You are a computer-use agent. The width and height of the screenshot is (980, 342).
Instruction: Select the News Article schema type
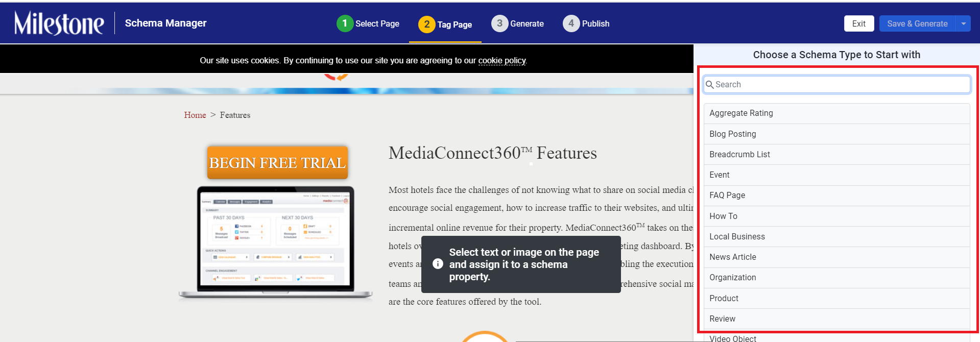tap(837, 257)
